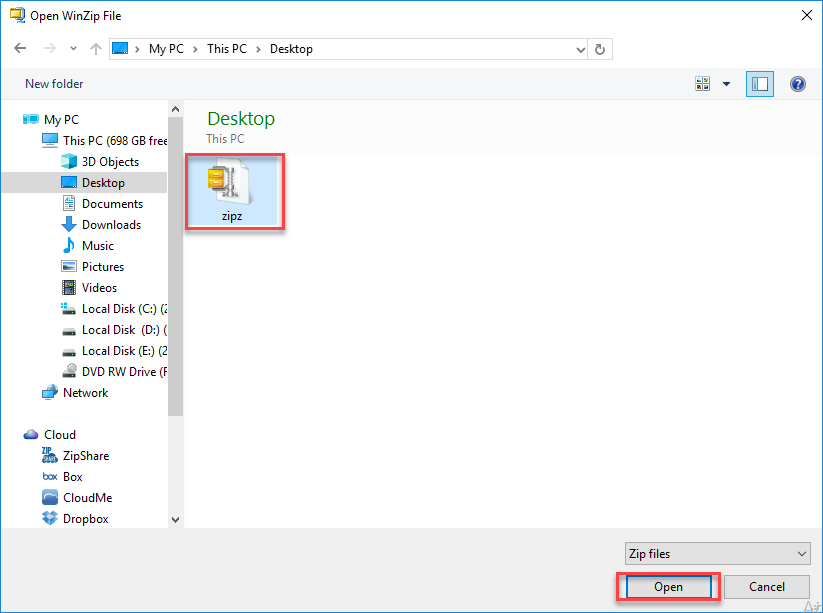Open Box cloud service
This screenshot has height=613, width=823.
(x=72, y=477)
